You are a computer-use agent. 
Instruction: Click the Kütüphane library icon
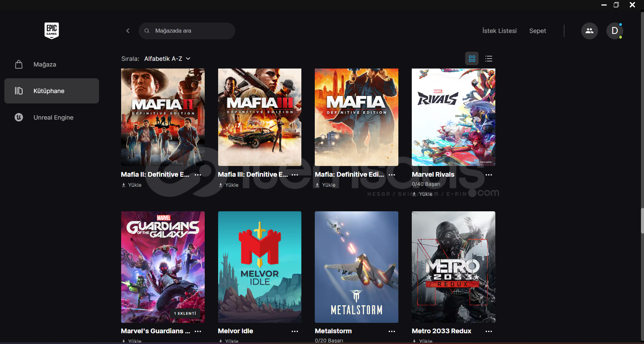coord(19,91)
